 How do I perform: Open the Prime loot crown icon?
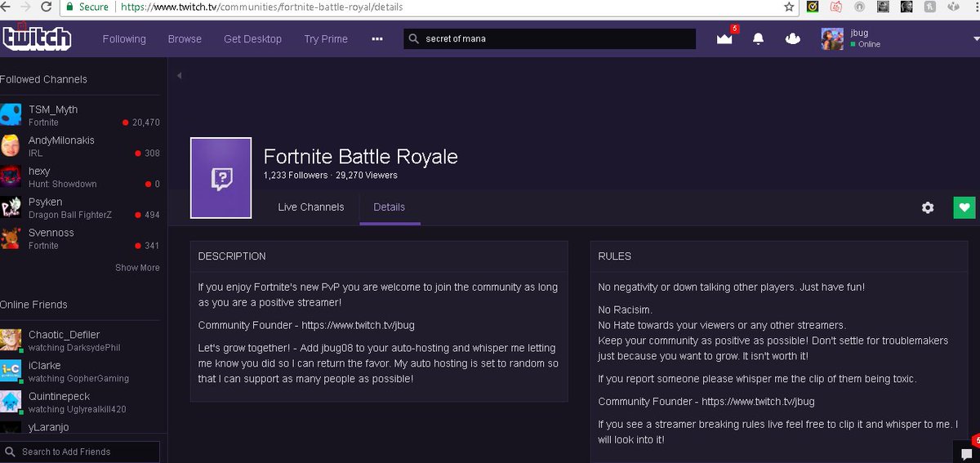(x=724, y=38)
